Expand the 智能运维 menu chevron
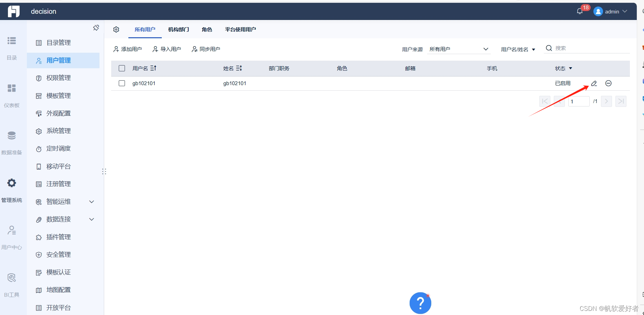The image size is (644, 315). [92, 202]
